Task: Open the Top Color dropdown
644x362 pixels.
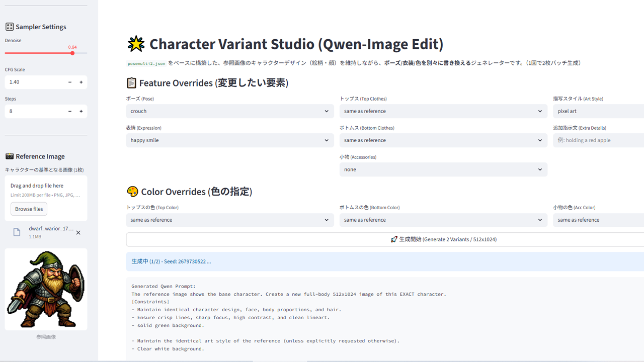Action: [229, 220]
